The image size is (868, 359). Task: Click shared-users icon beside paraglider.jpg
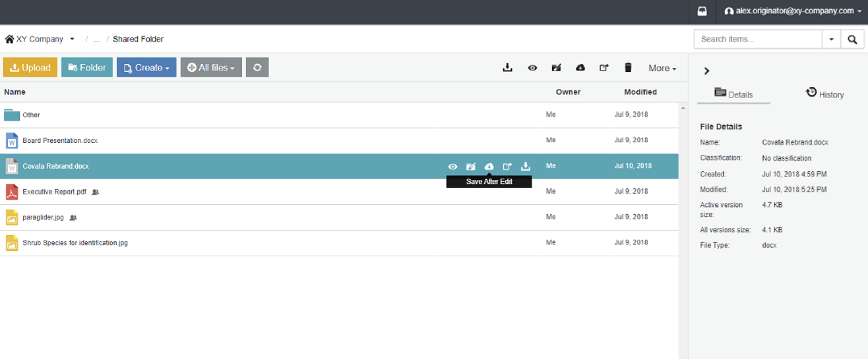[x=73, y=217]
